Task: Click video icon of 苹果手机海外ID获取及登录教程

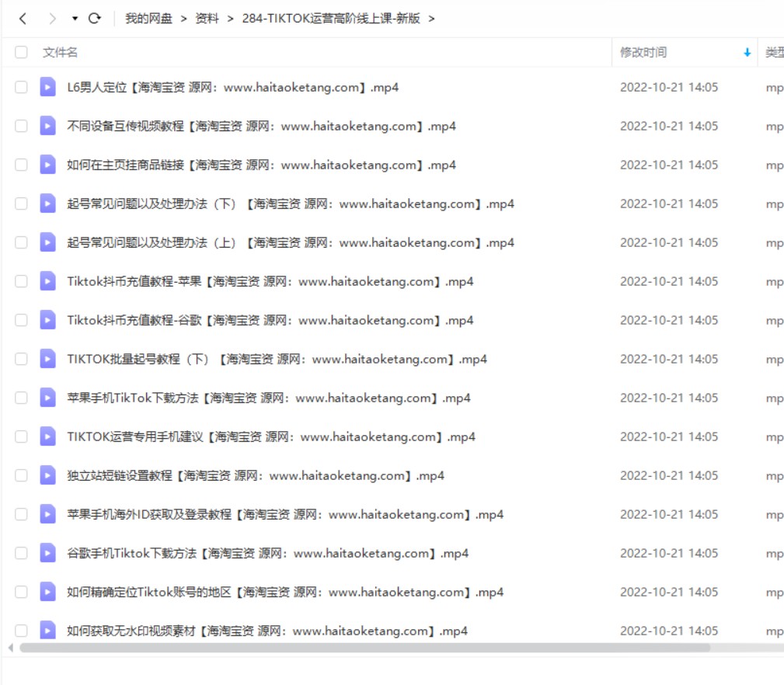Action: pyautogui.click(x=47, y=514)
